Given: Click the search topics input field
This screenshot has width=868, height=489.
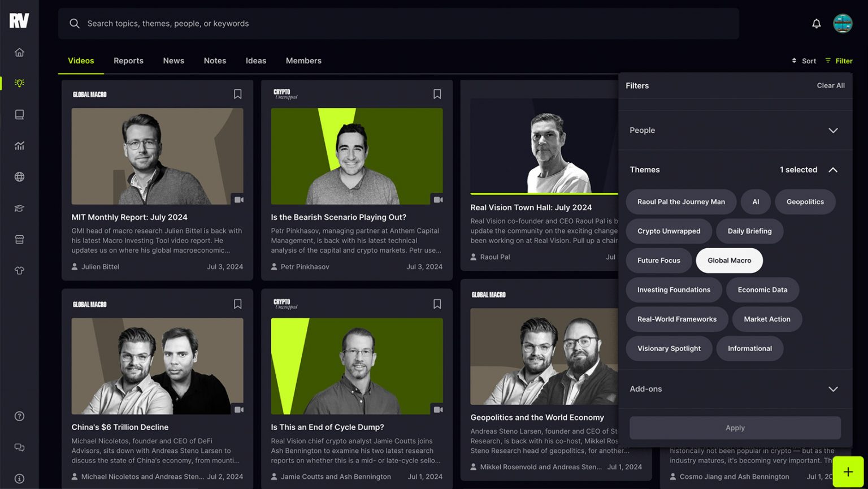Looking at the screenshot, I should (x=396, y=24).
